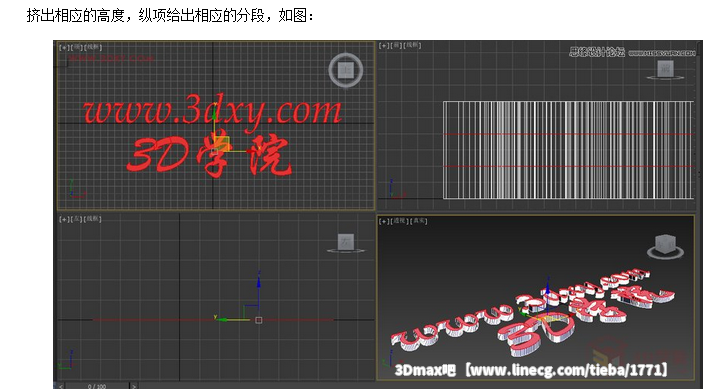707x389 pixels.
Task: Select the wireframe extruded object in Front viewport
Action: (568, 150)
